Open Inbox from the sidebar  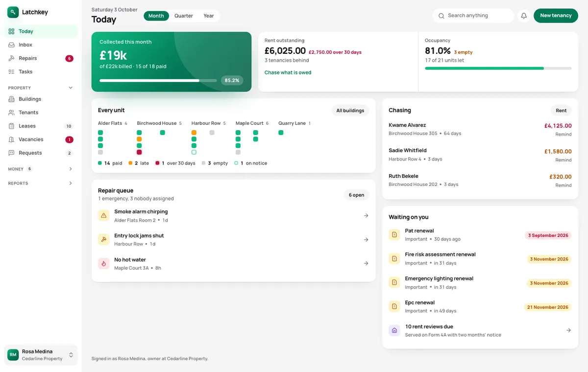pyautogui.click(x=41, y=45)
